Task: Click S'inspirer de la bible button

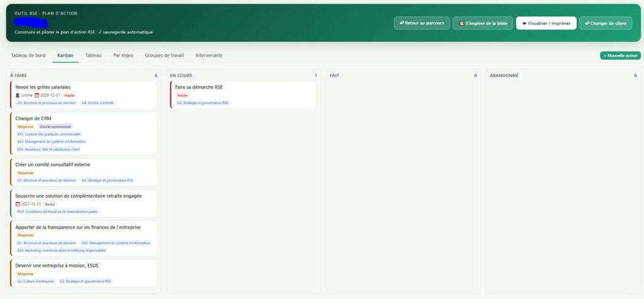Action: (x=483, y=23)
